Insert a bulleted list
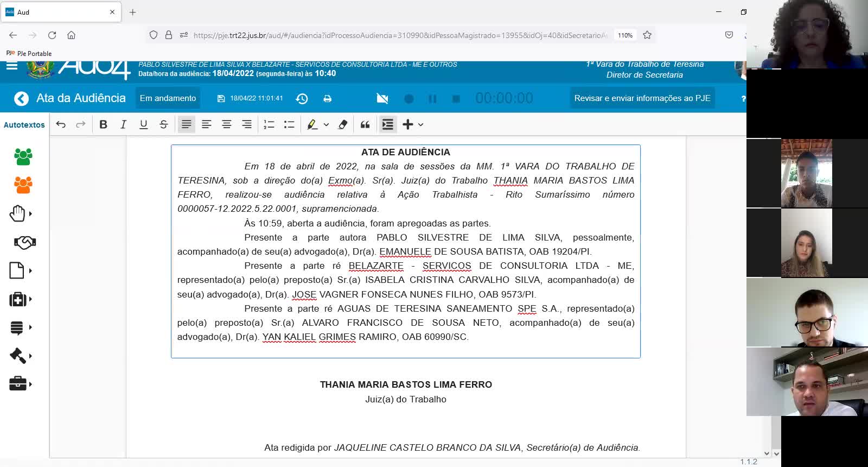Viewport: 868px width, 467px height. click(x=289, y=124)
